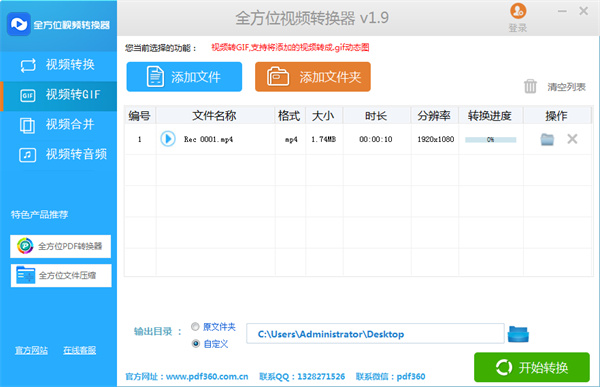The width and height of the screenshot is (600, 387).
Task: Click the 联系QQ：1328271526 text
Action: (302, 377)
